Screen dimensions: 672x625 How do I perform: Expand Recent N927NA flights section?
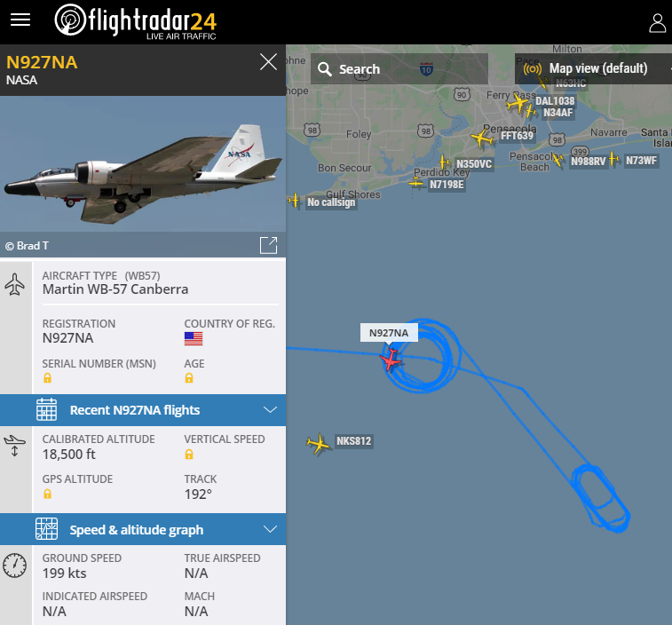tap(143, 410)
